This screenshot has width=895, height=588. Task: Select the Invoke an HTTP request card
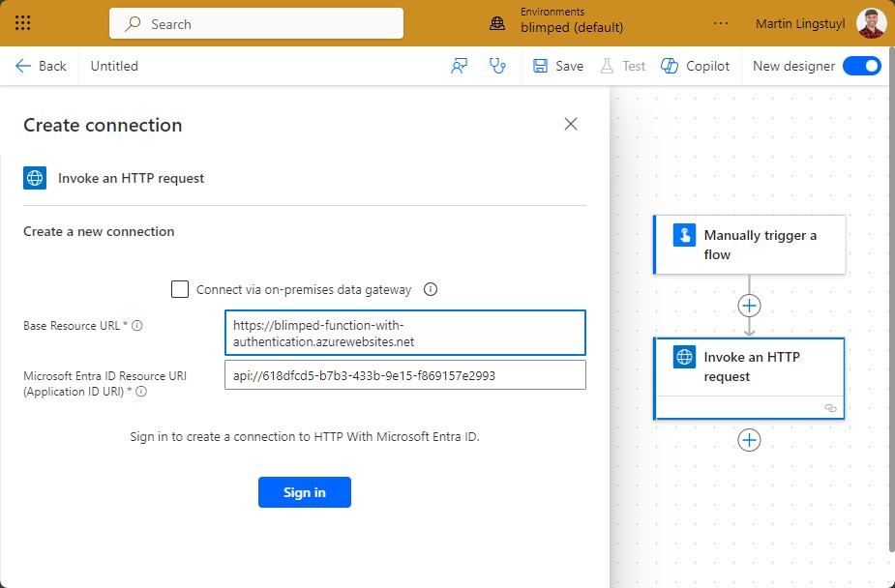point(750,379)
